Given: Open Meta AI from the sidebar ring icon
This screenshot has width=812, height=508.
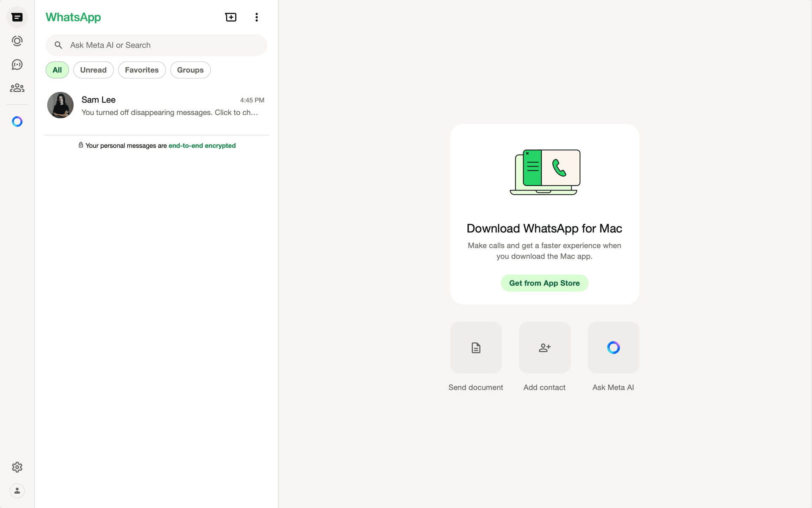Looking at the screenshot, I should tap(17, 121).
